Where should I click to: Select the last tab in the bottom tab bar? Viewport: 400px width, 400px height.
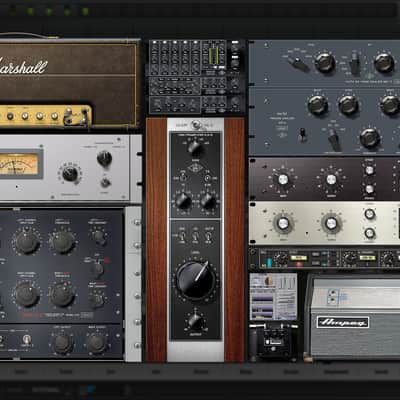(381, 371)
